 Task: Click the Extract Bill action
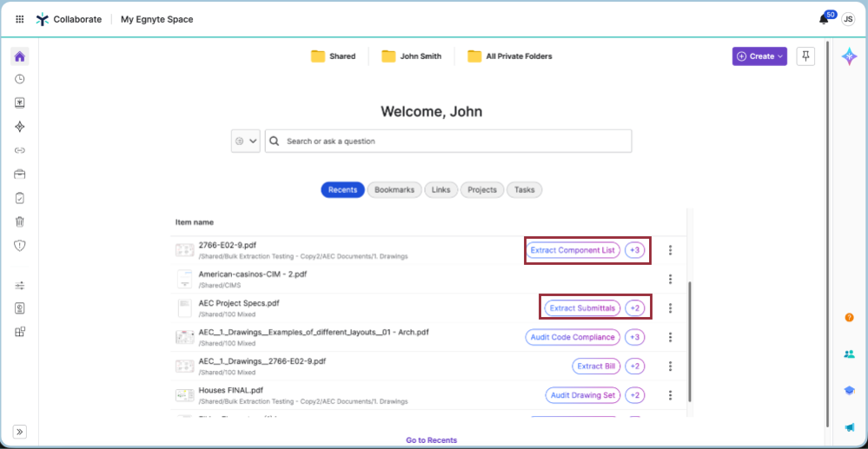(x=596, y=366)
